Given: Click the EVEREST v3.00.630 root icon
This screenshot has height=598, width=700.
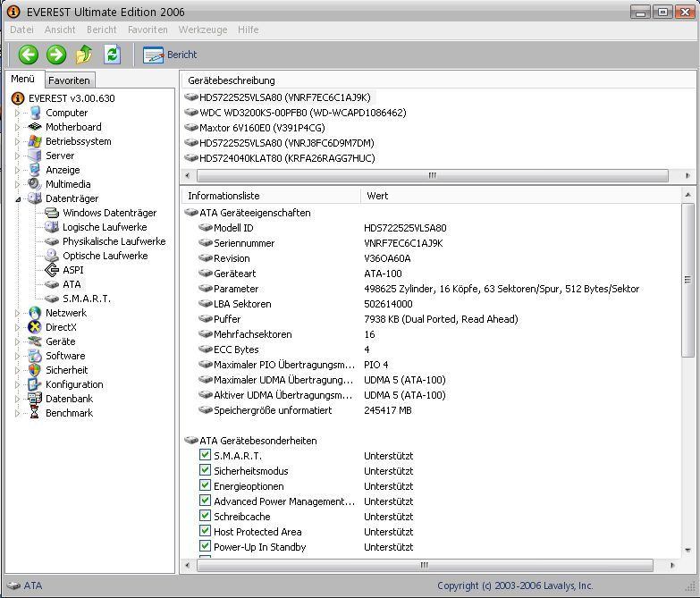Looking at the screenshot, I should (18, 98).
